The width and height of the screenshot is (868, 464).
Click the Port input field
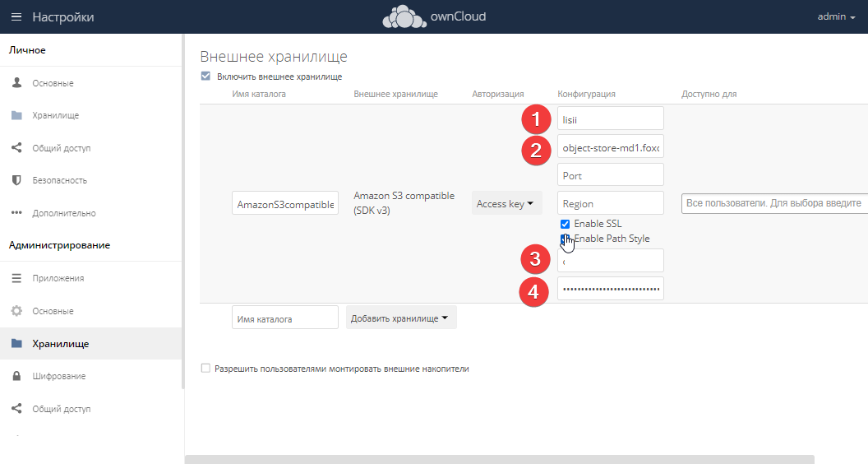click(611, 175)
